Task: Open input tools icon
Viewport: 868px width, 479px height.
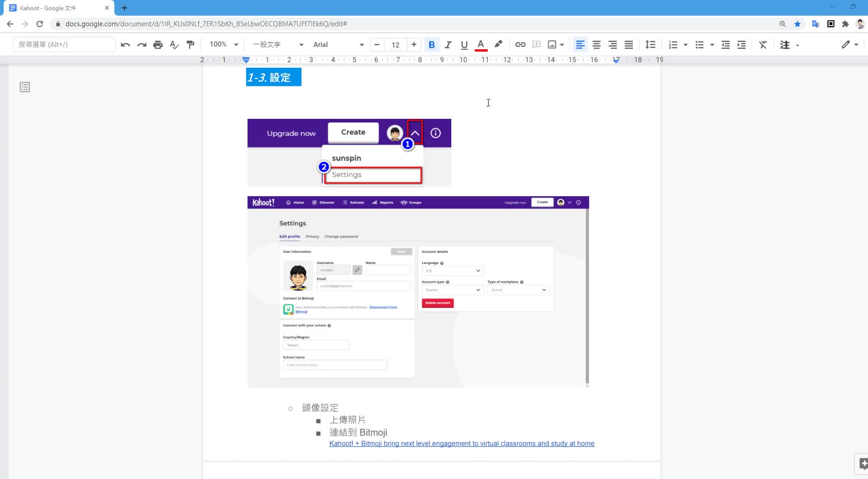Action: pyautogui.click(x=785, y=44)
